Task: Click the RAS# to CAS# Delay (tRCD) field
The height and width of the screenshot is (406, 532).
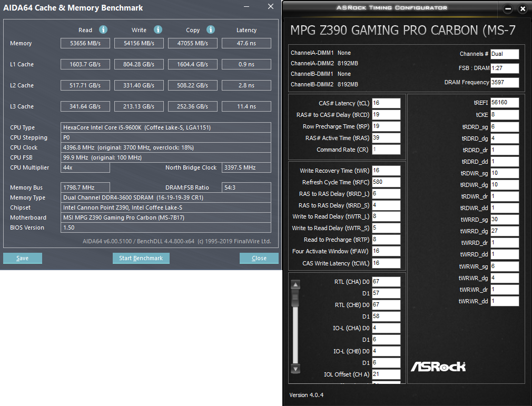Action: 386,115
